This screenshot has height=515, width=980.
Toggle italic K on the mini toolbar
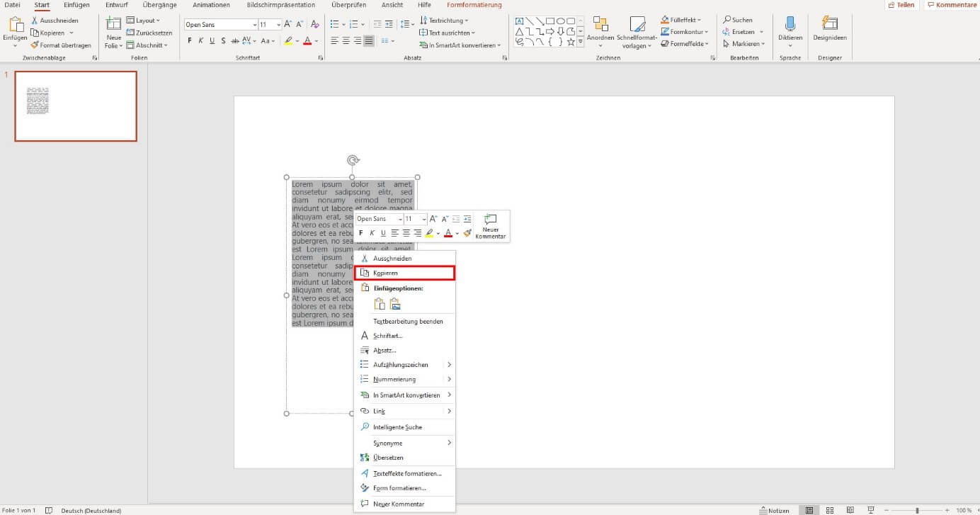tap(372, 233)
